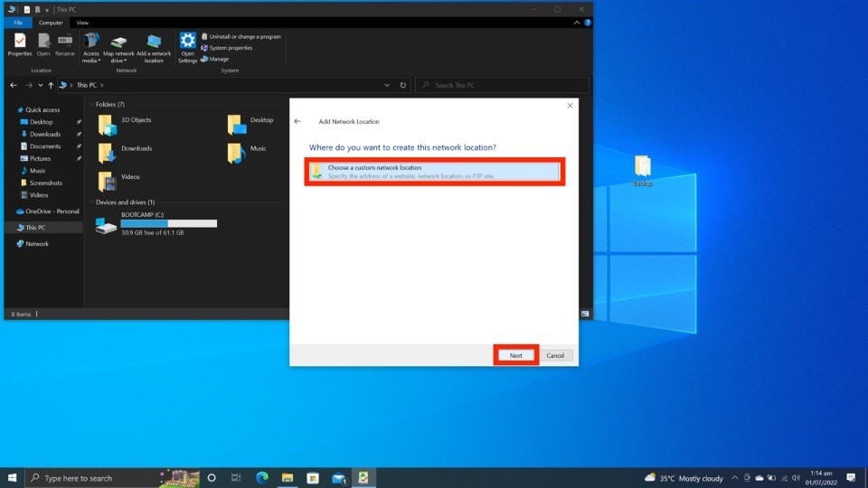Image resolution: width=868 pixels, height=488 pixels.
Task: Click the Next button
Action: (516, 355)
